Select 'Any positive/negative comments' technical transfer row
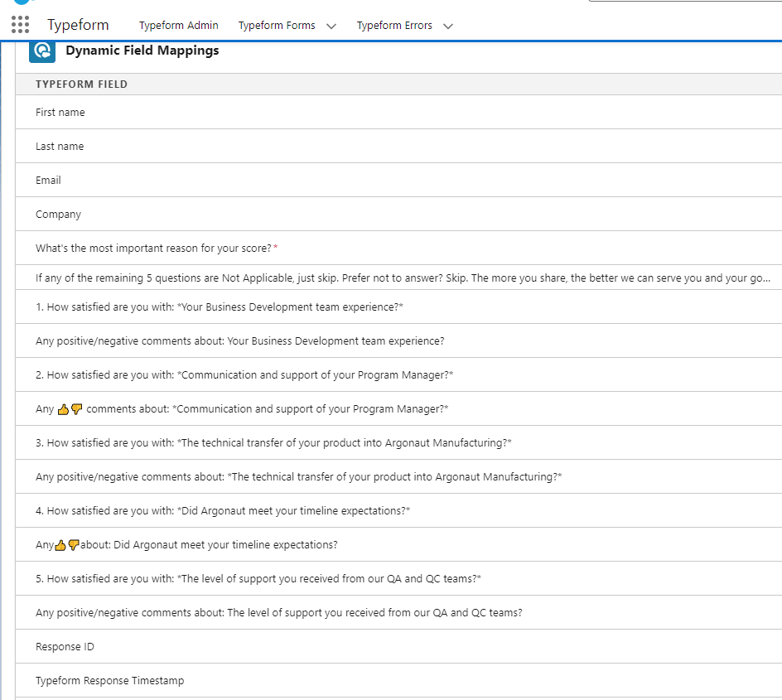The image size is (782, 700). (x=398, y=476)
